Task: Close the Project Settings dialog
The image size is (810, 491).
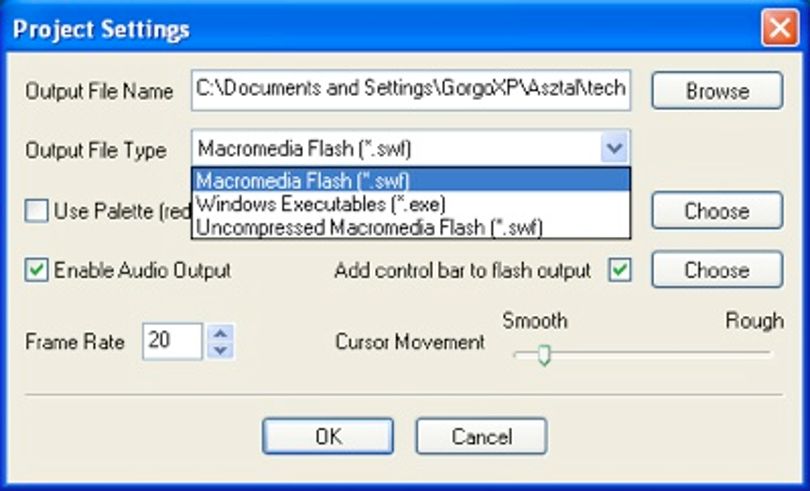Action: (x=780, y=28)
